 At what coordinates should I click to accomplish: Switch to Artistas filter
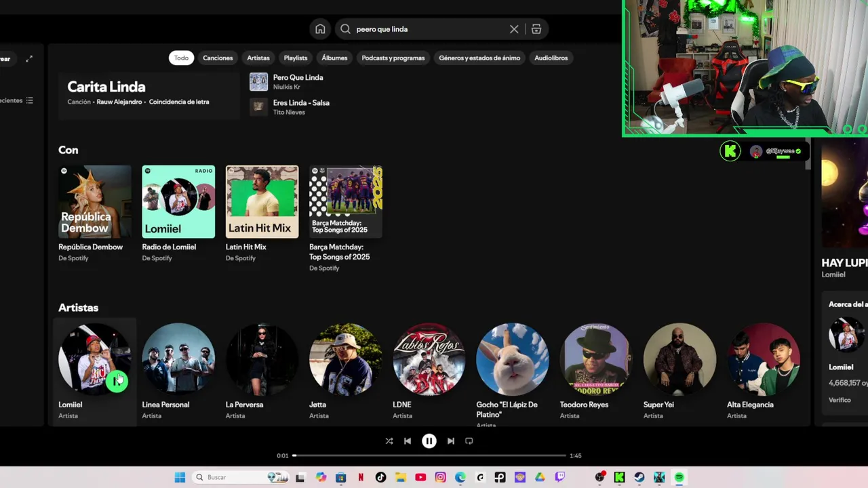(258, 58)
